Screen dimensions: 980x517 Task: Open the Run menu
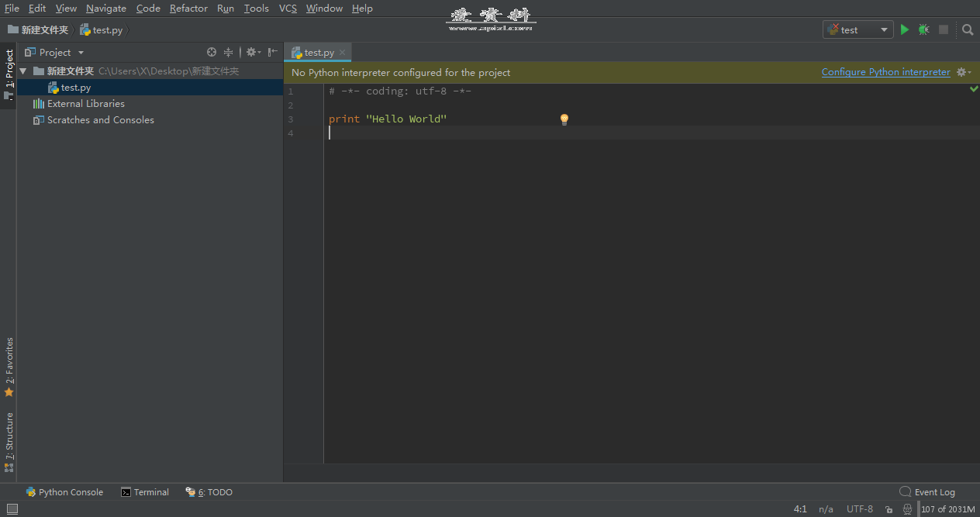click(225, 8)
